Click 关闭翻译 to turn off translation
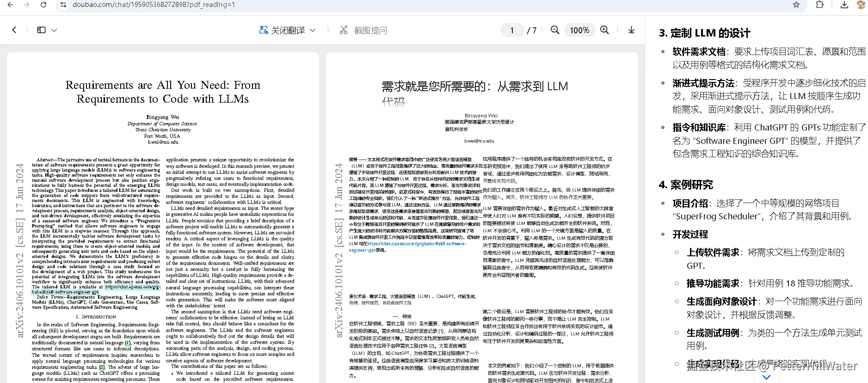868x383 pixels. 288,31
